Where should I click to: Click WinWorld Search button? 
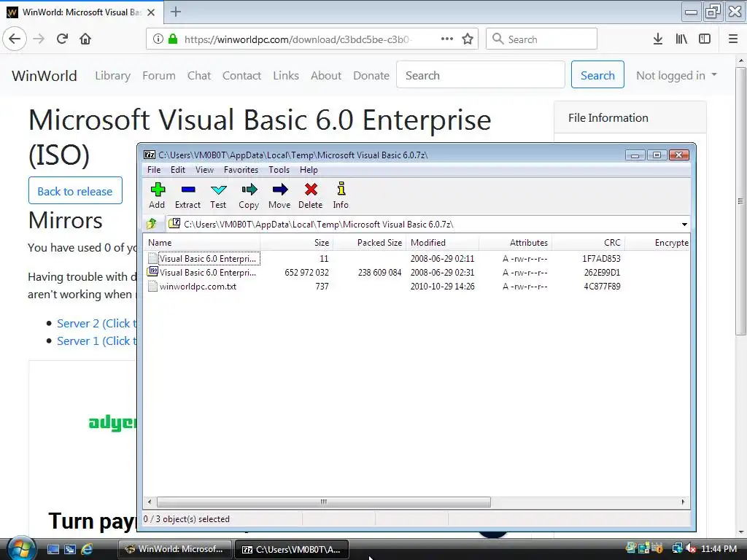597,75
